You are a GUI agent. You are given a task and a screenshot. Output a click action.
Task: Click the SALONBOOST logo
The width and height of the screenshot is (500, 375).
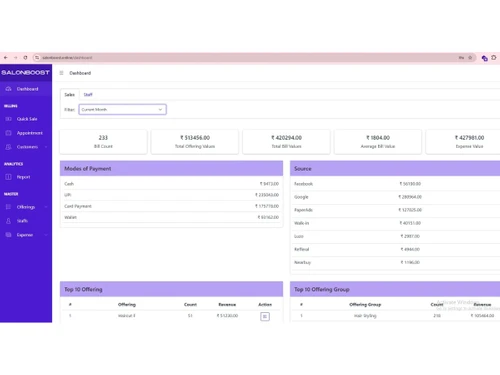click(x=25, y=72)
